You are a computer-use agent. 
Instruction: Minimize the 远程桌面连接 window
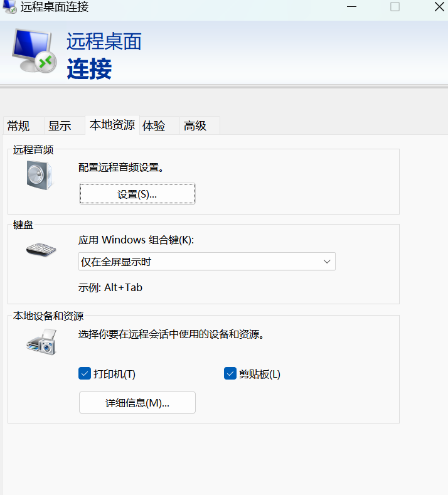351,7
